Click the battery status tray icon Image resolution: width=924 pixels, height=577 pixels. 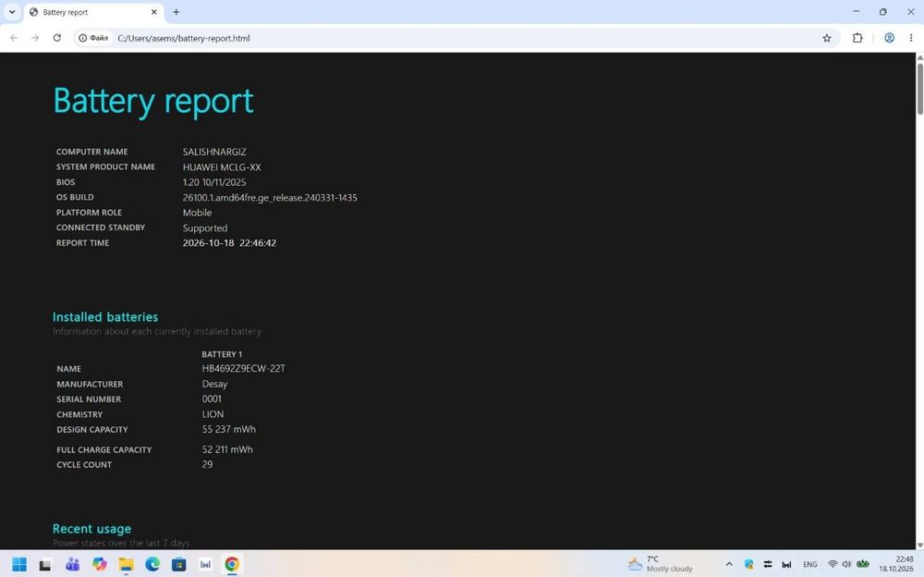pyautogui.click(x=863, y=565)
